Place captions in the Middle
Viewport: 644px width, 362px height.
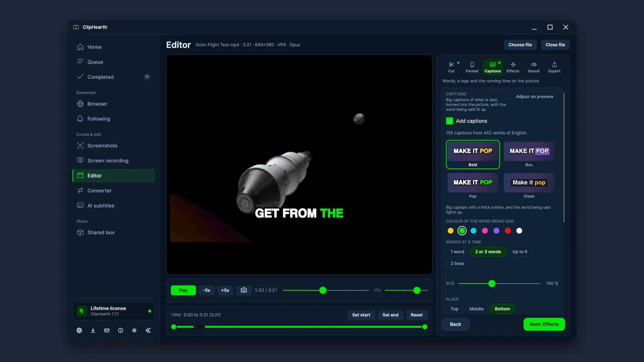tap(476, 309)
